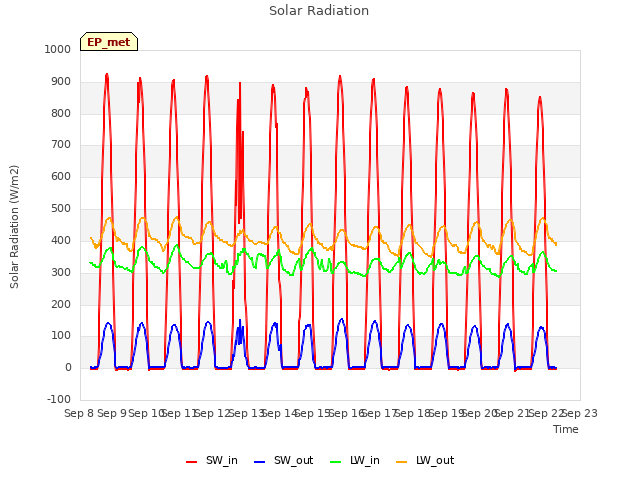The width and height of the screenshot is (640, 480).
Task: Toggle SW_out series in legend
Action: (283, 460)
